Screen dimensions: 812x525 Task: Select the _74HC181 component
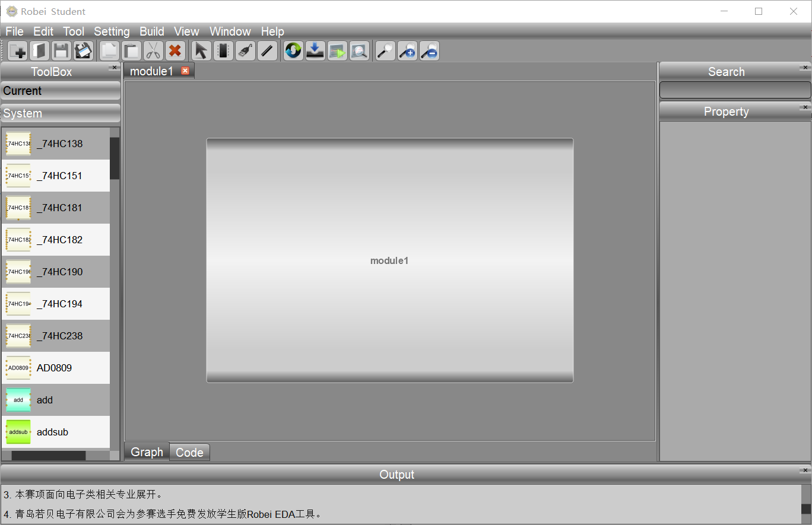(x=56, y=208)
